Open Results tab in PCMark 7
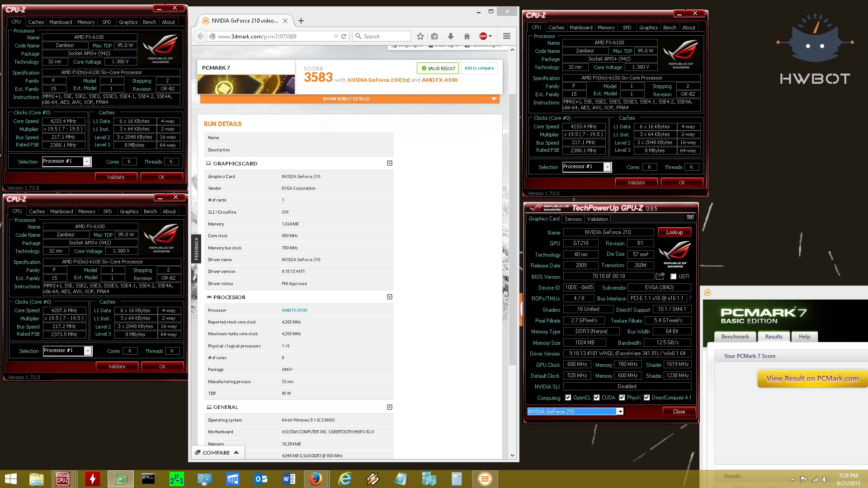868x488 pixels. pyautogui.click(x=774, y=337)
